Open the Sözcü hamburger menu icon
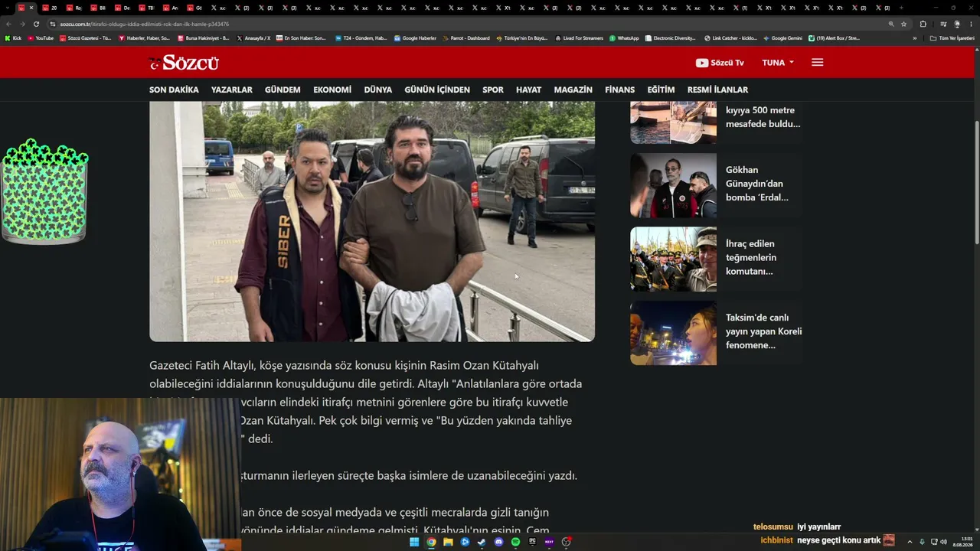The height and width of the screenshot is (551, 980). pos(817,63)
